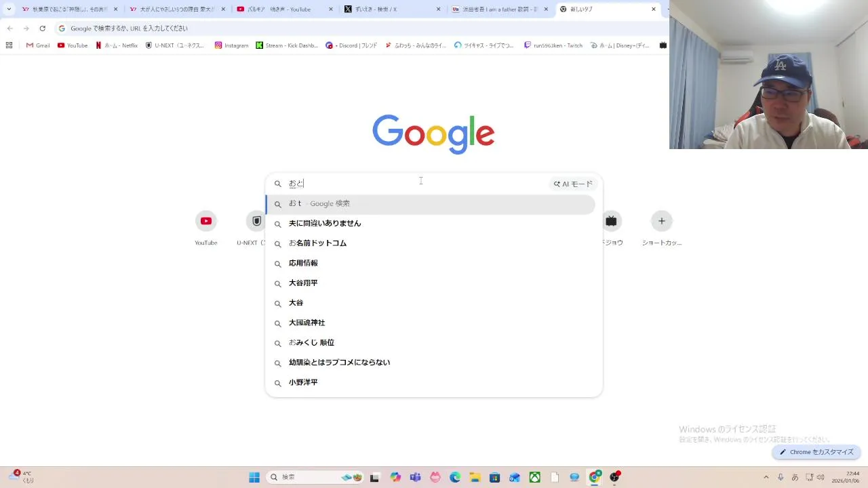868x488 pixels.
Task: Open the U-NEXT bookmark in bookmarks bar
Action: [175, 45]
